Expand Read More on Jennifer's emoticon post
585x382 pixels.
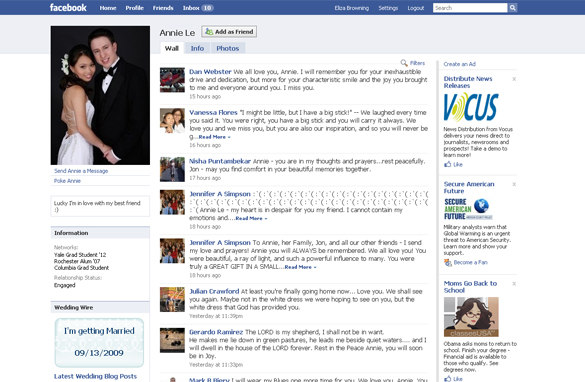click(x=251, y=218)
